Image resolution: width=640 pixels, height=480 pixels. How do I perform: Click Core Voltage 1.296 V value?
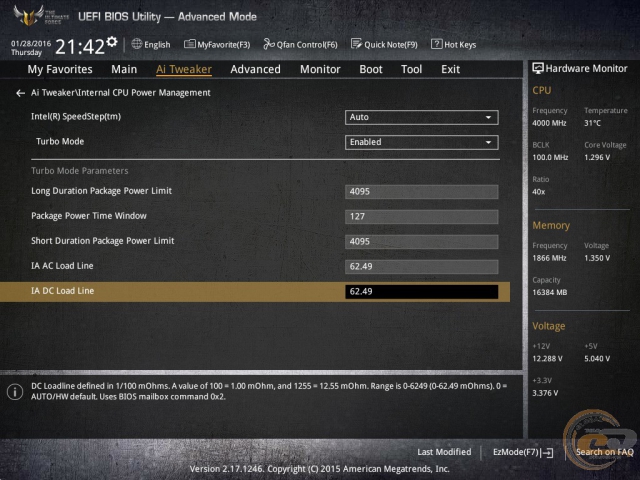tap(597, 157)
